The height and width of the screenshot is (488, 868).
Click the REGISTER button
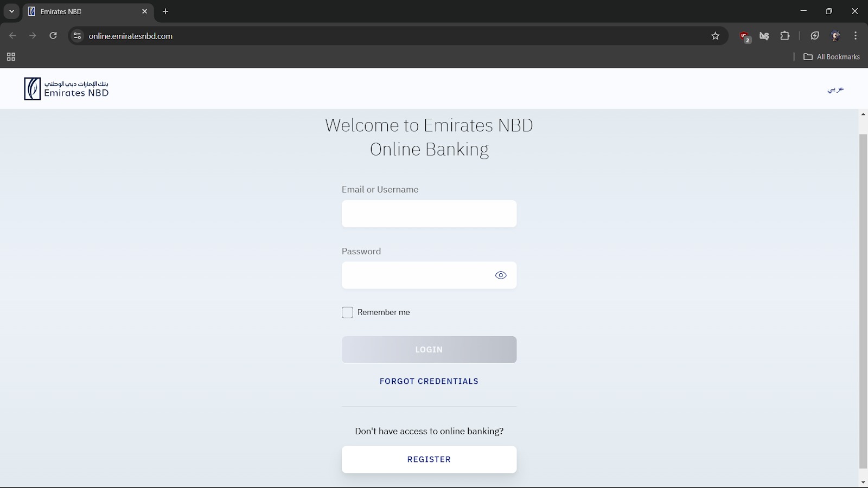pos(429,459)
